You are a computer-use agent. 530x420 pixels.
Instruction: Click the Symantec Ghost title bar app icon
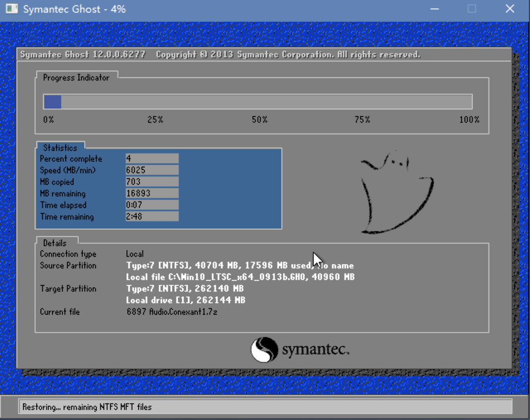point(12,9)
